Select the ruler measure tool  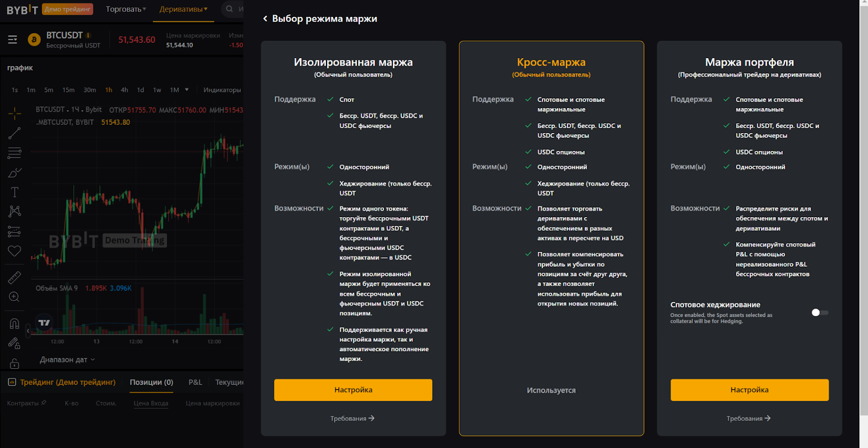(x=15, y=277)
